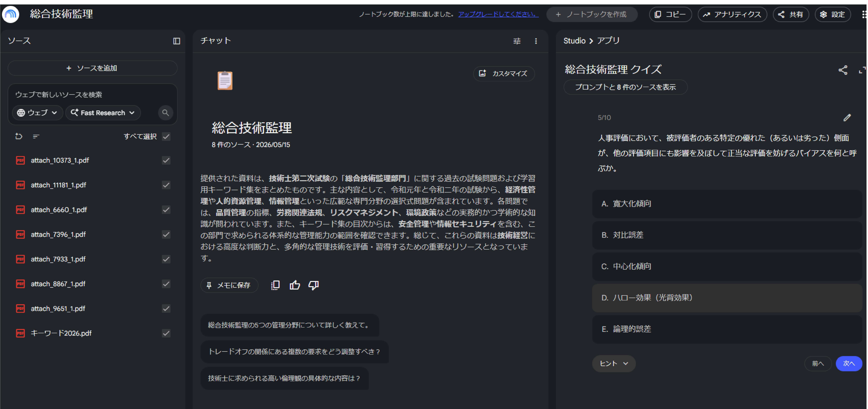Screen dimensions: 868x409
Task: Uncheck the attach_11181_1.pdf source checkbox
Action: (166, 185)
